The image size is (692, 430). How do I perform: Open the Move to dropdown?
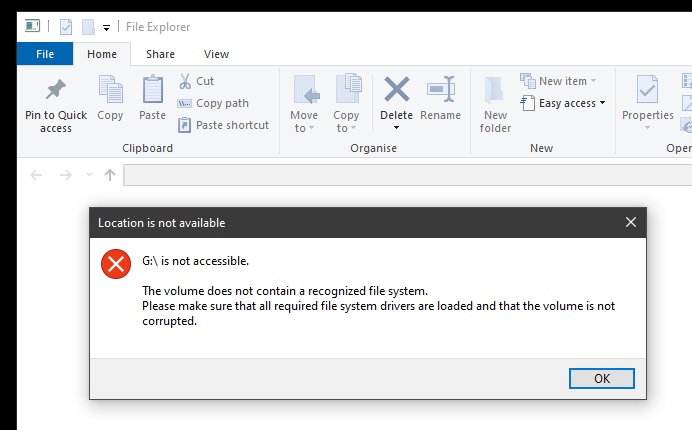(x=304, y=122)
